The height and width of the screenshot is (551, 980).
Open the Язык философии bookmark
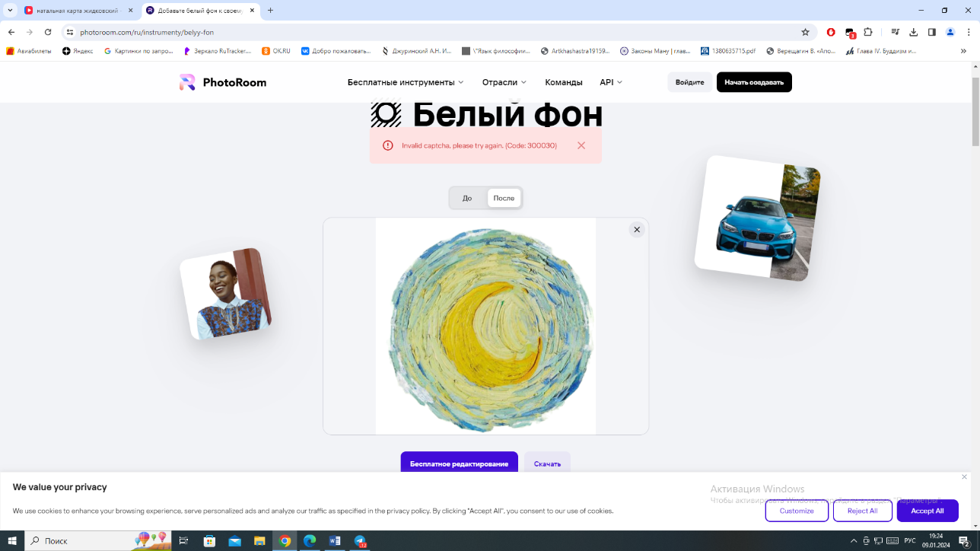pos(496,51)
